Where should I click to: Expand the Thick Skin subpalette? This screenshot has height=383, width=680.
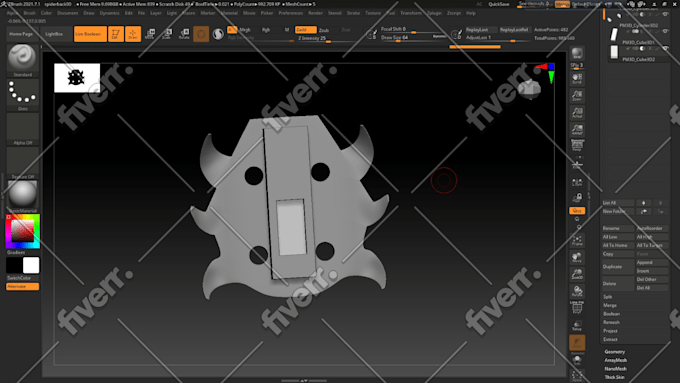click(614, 377)
